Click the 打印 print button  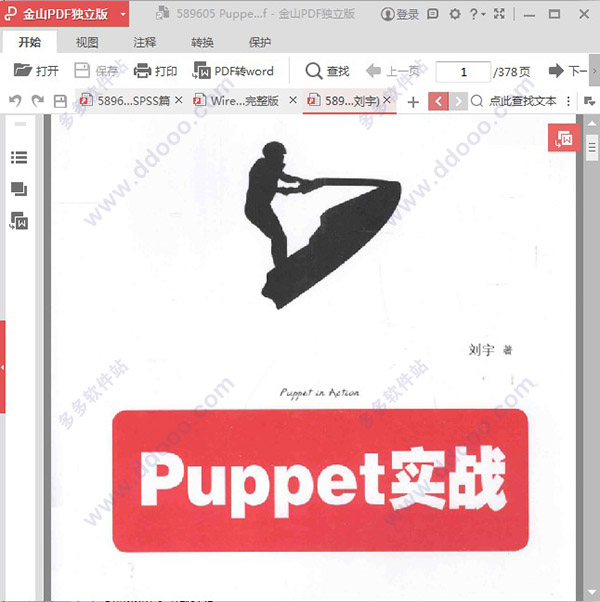pyautogui.click(x=155, y=71)
